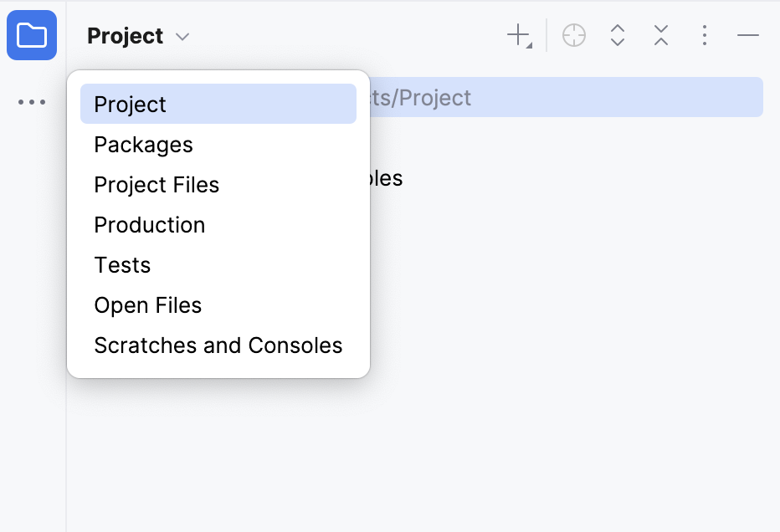780x532 pixels.
Task: Expand all nodes using the Expand All icon
Action: pos(617,35)
